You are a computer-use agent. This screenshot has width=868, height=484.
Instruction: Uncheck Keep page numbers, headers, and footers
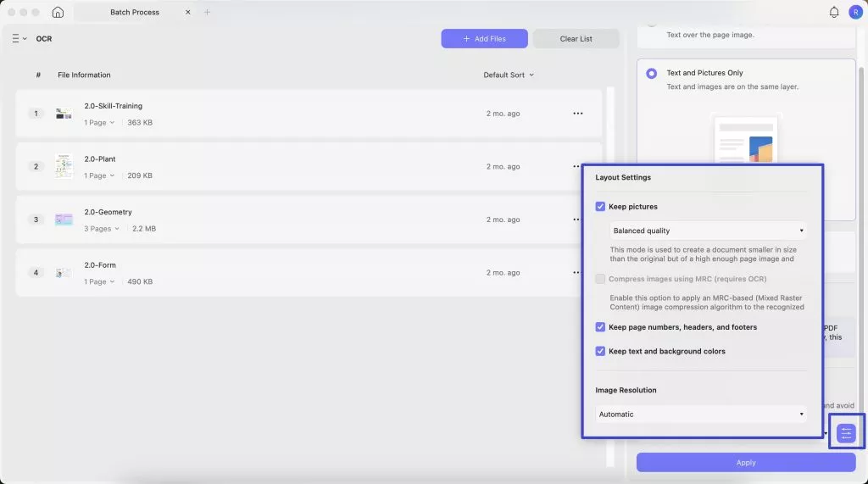click(x=600, y=327)
